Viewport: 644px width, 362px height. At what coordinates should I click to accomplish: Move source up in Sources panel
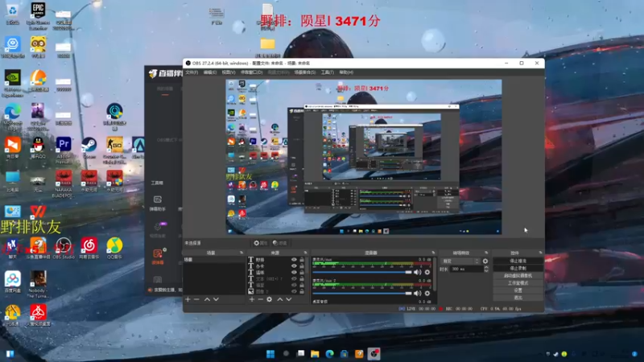pyautogui.click(x=280, y=299)
